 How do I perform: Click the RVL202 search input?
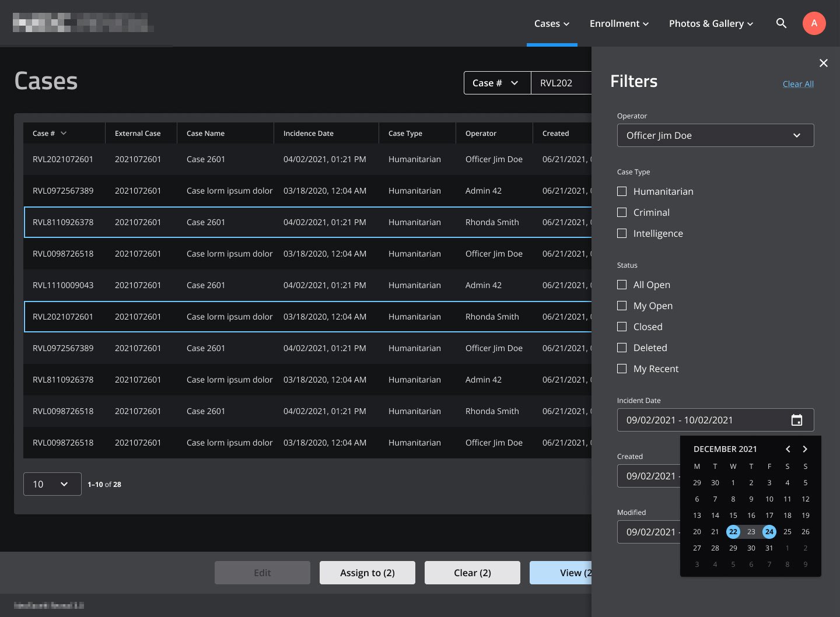tap(561, 83)
